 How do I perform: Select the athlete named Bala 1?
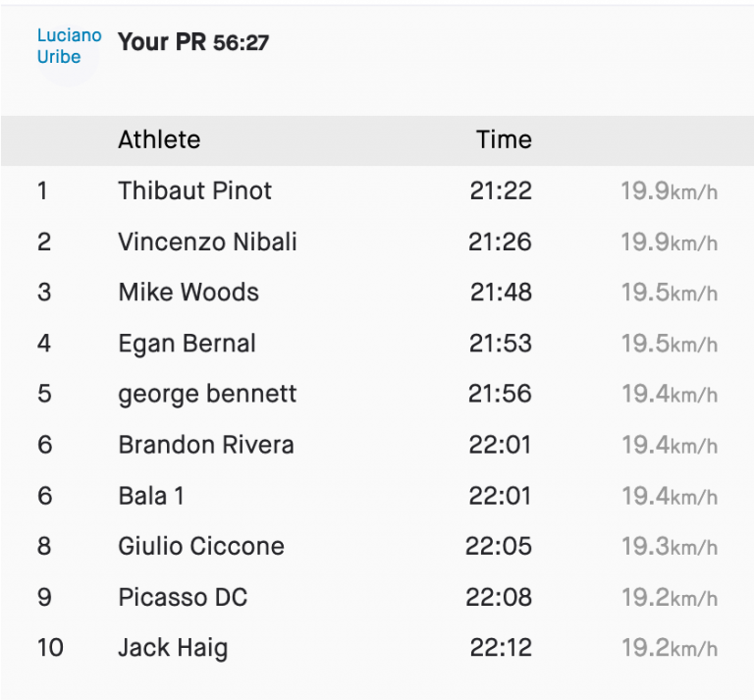(151, 496)
